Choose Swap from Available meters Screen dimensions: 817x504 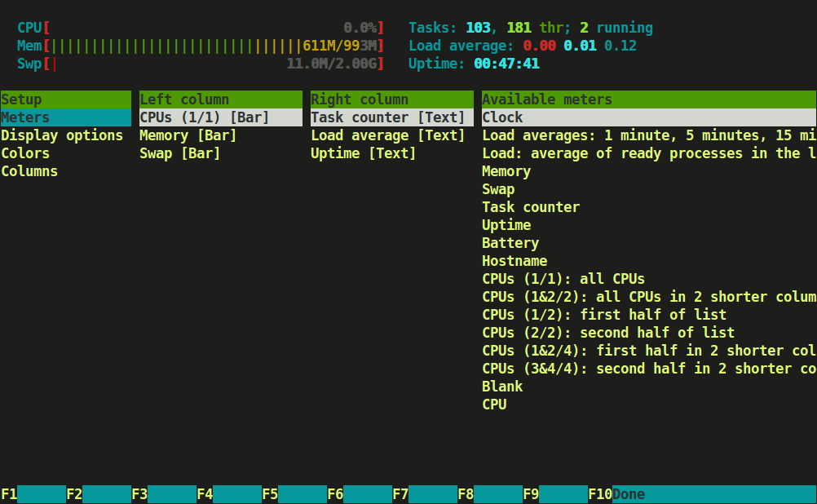tap(498, 189)
